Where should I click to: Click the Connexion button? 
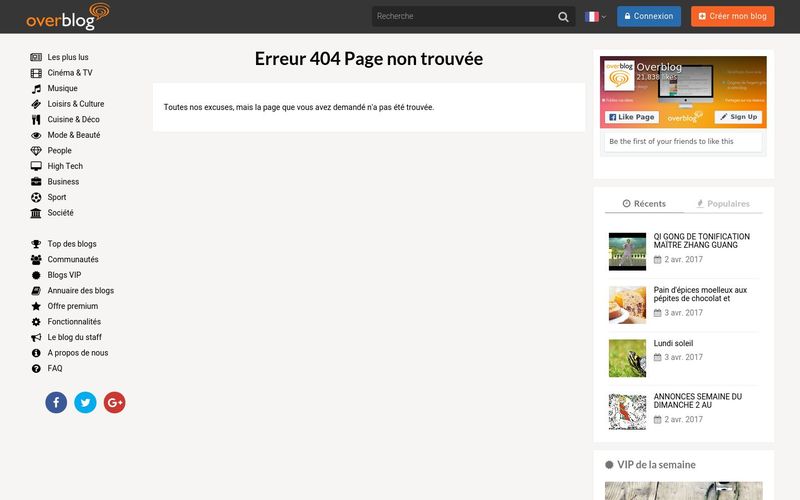coord(648,16)
